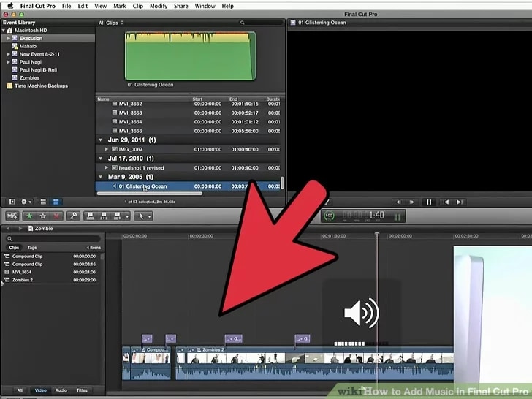Click 01 Glistening Ocean waveform thumbnail
This screenshot has width=532, height=399.
coord(190,56)
